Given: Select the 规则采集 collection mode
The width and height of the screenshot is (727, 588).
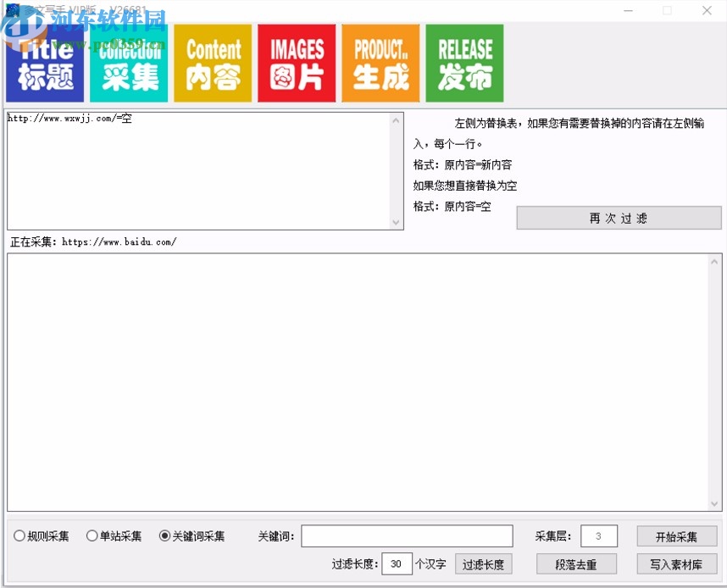Looking at the screenshot, I should coord(19,535).
